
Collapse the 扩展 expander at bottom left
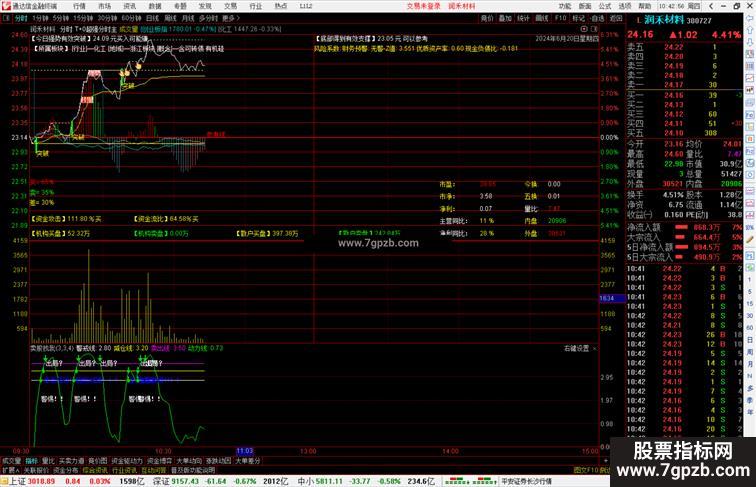(10, 470)
